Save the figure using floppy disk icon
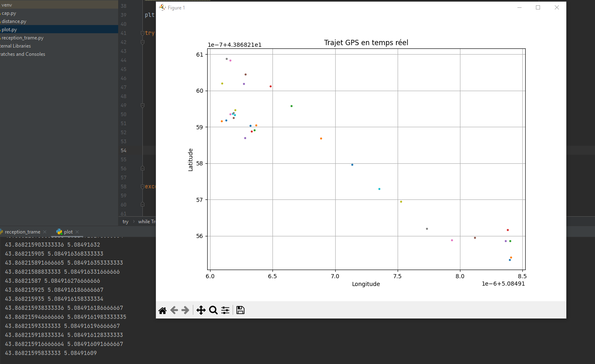This screenshot has height=364, width=595. coord(240,310)
